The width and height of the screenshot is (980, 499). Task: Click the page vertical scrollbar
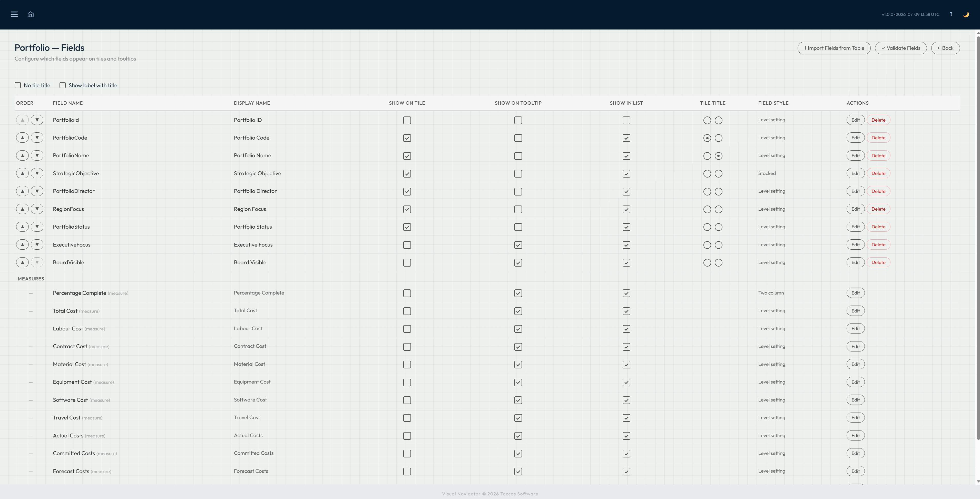tap(978, 238)
